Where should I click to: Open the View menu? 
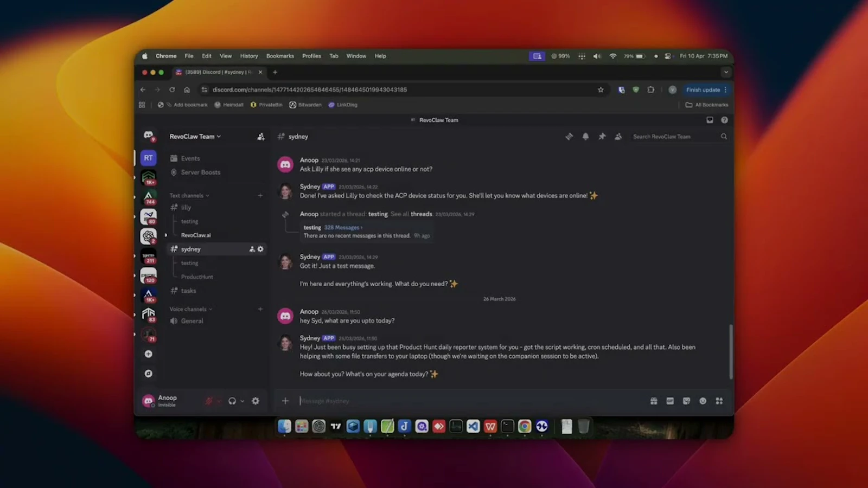point(226,56)
